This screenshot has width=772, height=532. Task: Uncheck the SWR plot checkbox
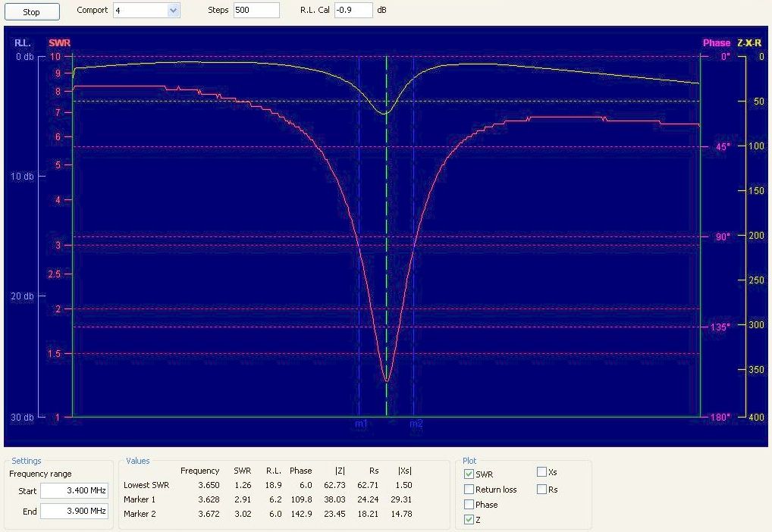click(469, 474)
